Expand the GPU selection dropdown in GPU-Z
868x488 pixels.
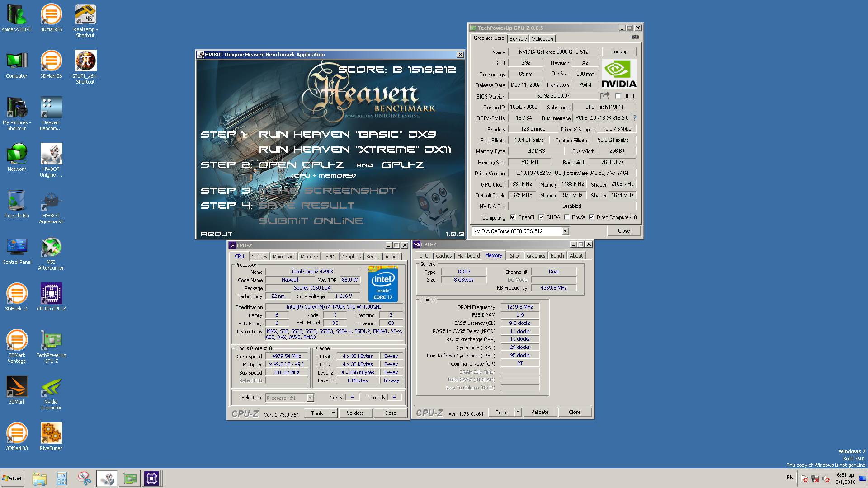tap(565, 231)
